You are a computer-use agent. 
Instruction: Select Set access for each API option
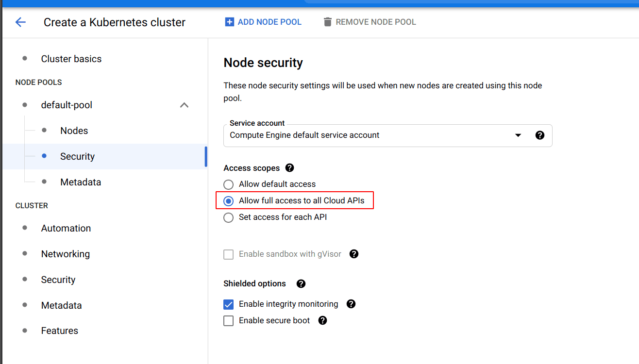pos(228,217)
